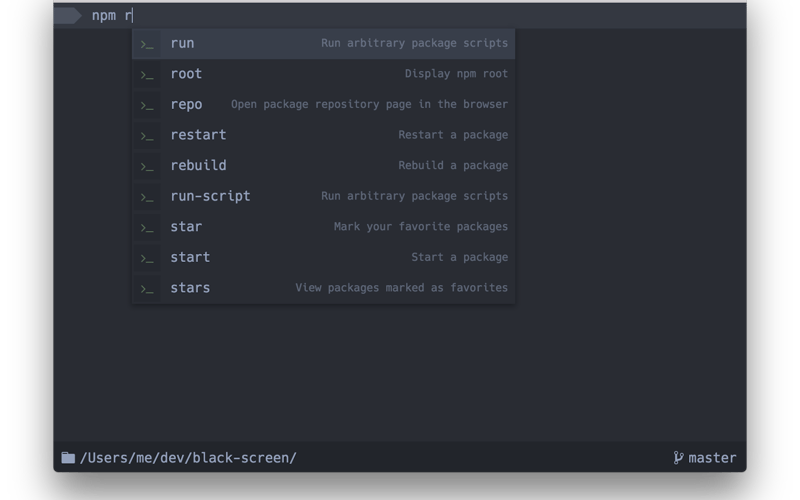Click the git branch icon
The height and width of the screenshot is (500, 800).
point(678,458)
